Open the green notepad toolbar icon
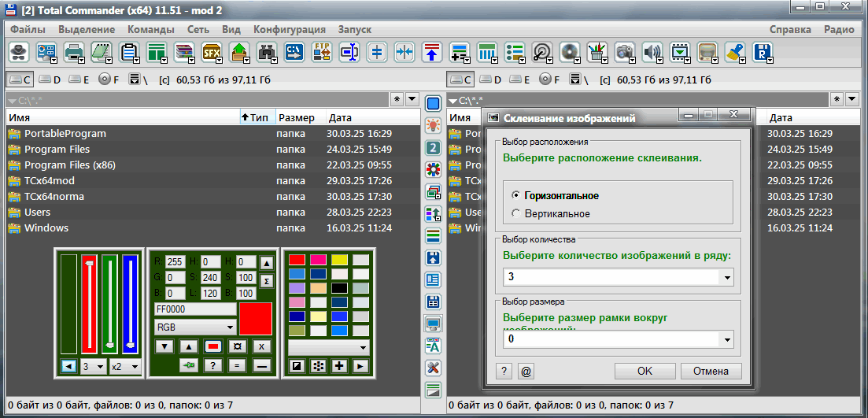The image size is (868, 418). 102,52
